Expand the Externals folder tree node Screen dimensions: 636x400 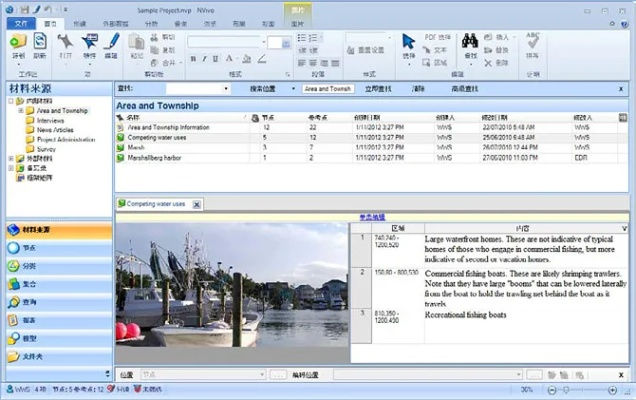tap(11, 158)
